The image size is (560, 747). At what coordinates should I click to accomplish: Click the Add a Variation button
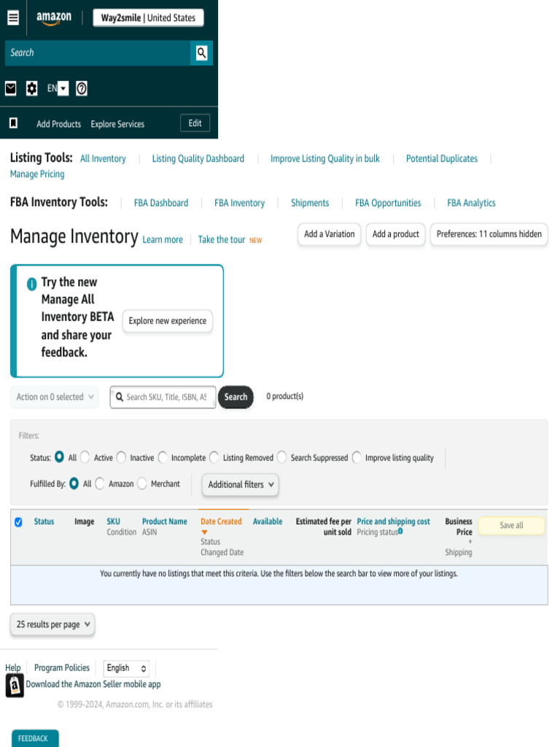tap(330, 234)
